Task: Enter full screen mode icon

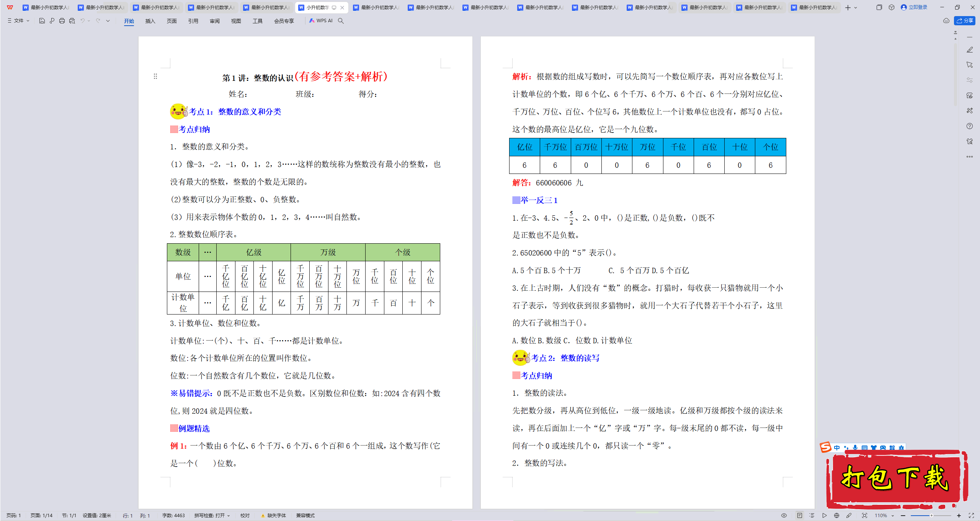Action: (971, 516)
